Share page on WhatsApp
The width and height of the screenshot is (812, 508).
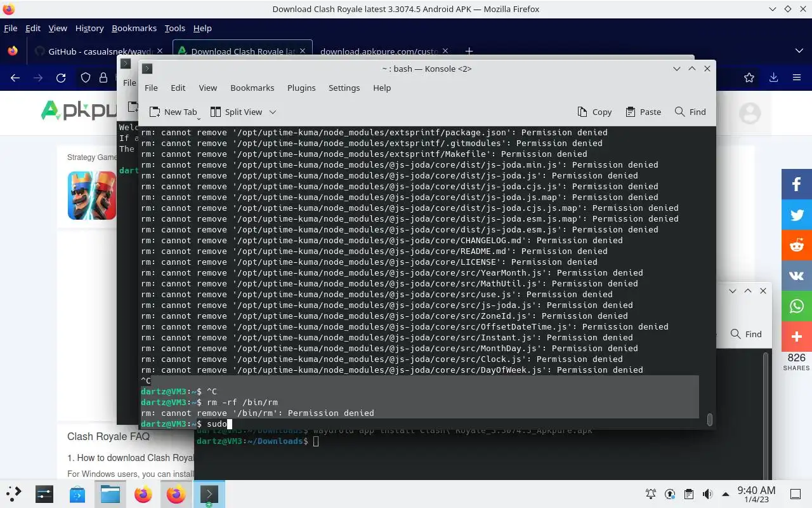tap(797, 306)
